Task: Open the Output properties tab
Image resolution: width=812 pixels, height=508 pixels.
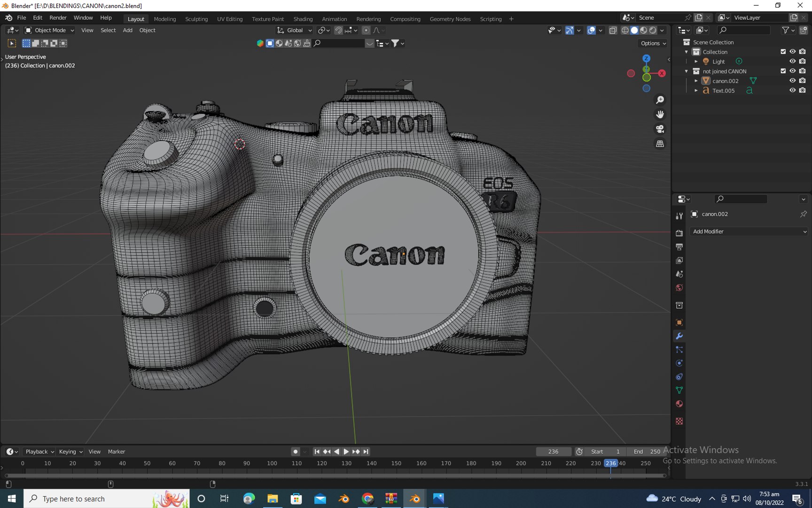Action: point(679,246)
